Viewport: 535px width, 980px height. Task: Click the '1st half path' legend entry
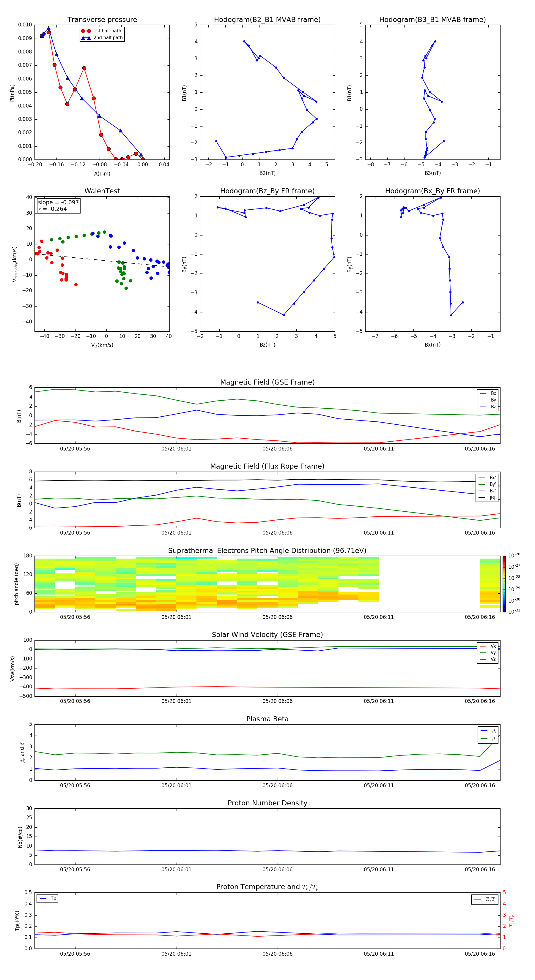(x=102, y=31)
